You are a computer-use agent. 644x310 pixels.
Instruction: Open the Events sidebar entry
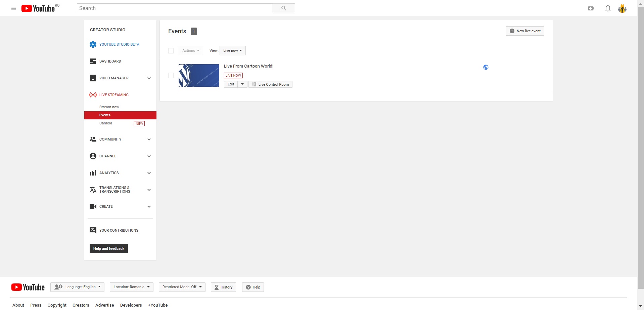coord(105,115)
